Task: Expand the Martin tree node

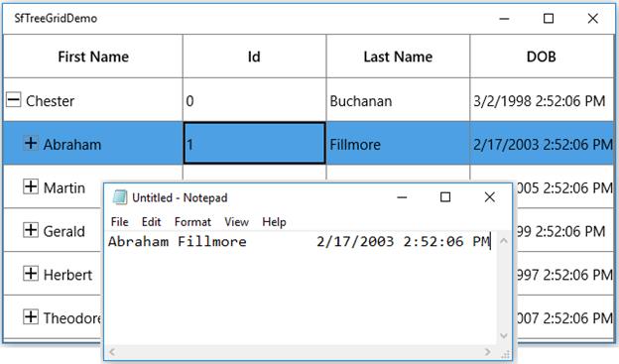Action: coord(31,186)
